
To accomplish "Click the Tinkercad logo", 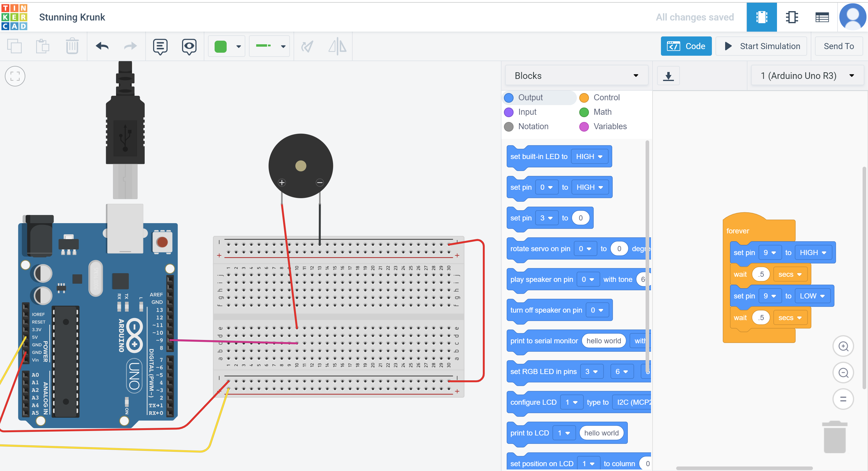I will 14,17.
